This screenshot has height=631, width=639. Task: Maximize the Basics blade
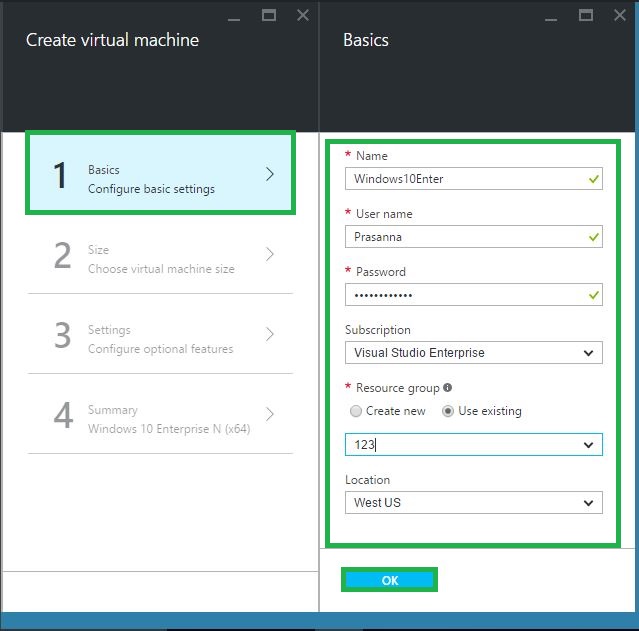(x=586, y=15)
